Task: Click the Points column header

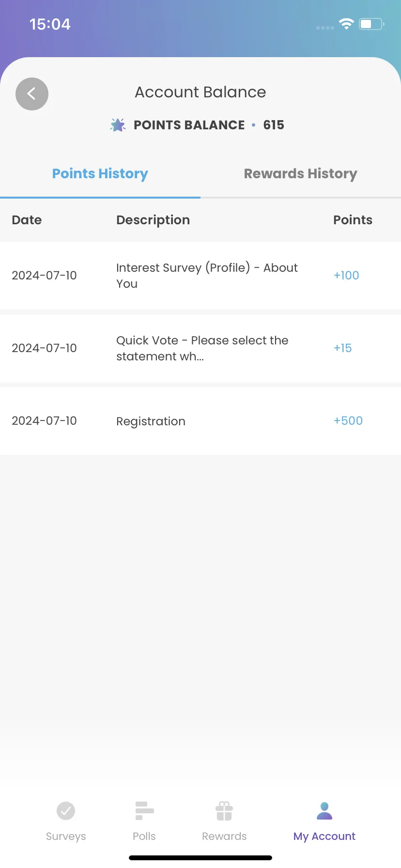Action: [353, 220]
